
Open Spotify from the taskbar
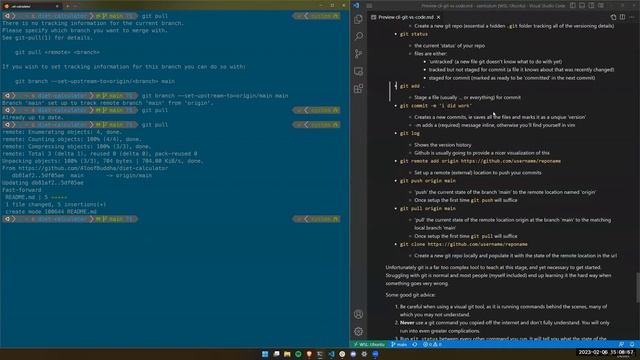point(298,354)
